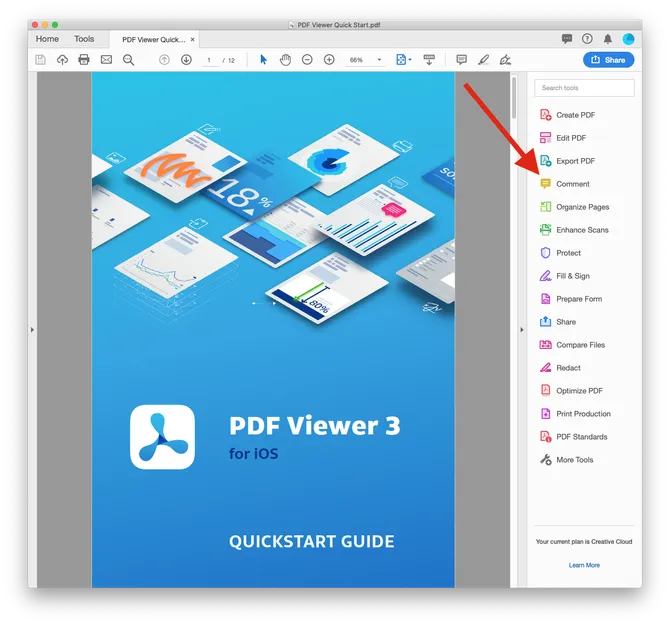Go to next page arrow
This screenshot has height=625, width=670.
(186, 60)
